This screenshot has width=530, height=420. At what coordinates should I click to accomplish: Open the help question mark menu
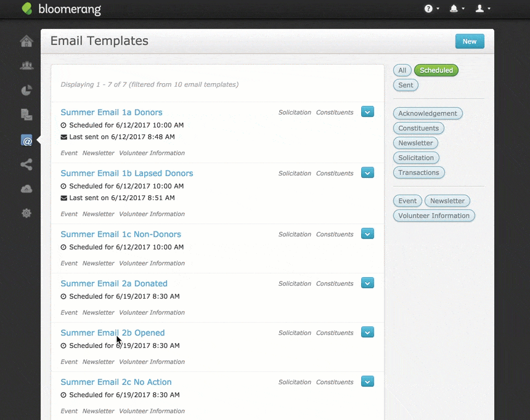coord(431,9)
